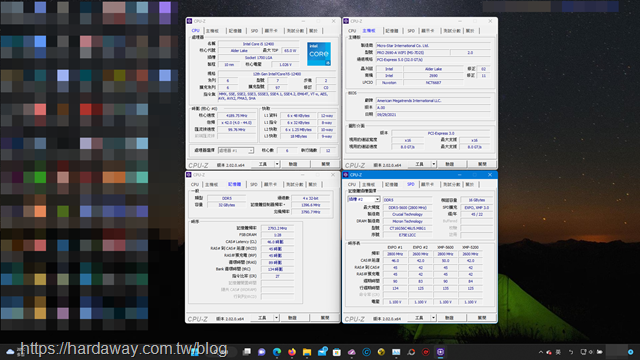Click the Intel Core logo in CPU window
The height and width of the screenshot is (360, 640).
[x=319, y=54]
